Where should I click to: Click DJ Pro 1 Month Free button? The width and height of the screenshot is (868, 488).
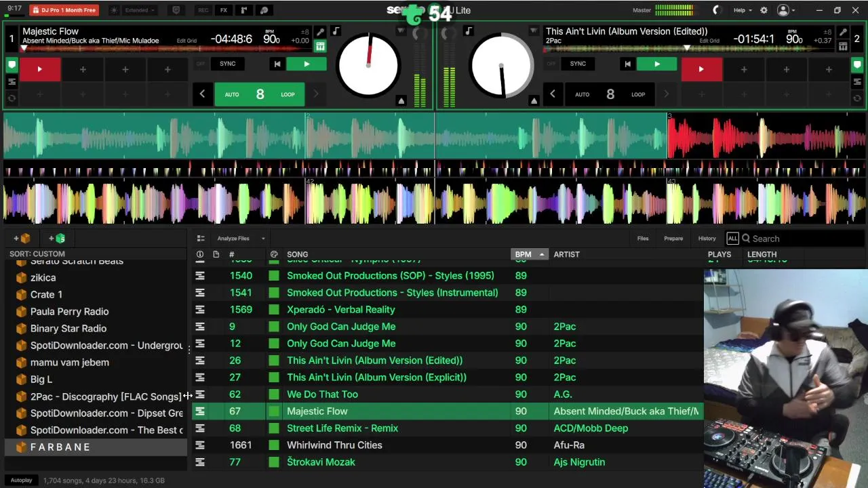(64, 10)
